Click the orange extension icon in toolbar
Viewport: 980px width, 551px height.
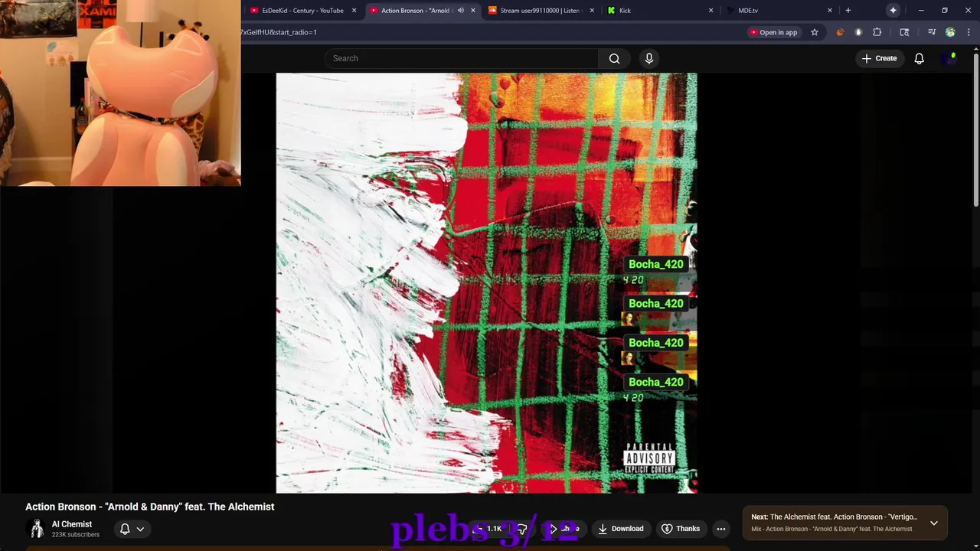[840, 32]
